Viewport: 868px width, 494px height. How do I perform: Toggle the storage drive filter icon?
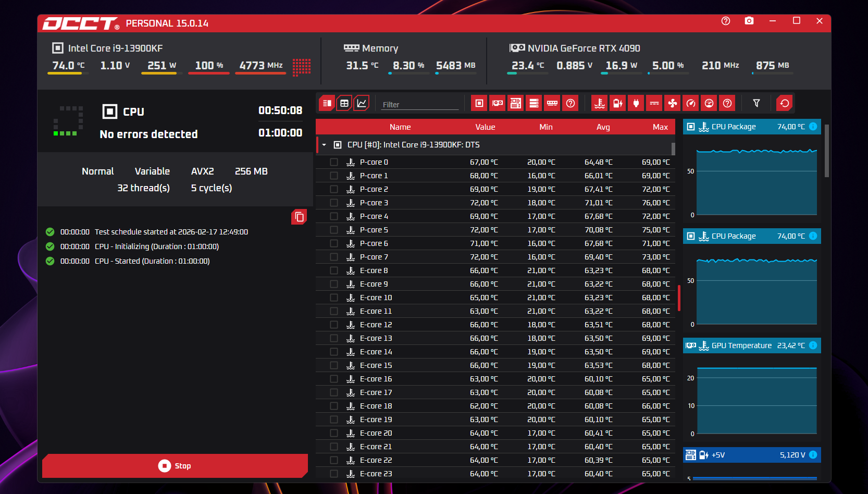[534, 103]
